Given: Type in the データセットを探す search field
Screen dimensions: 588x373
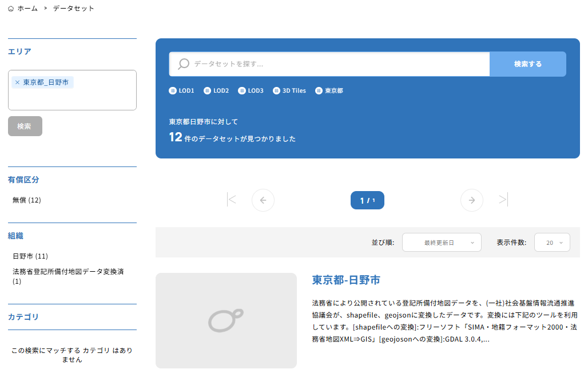Looking at the screenshot, I should pyautogui.click(x=337, y=64).
